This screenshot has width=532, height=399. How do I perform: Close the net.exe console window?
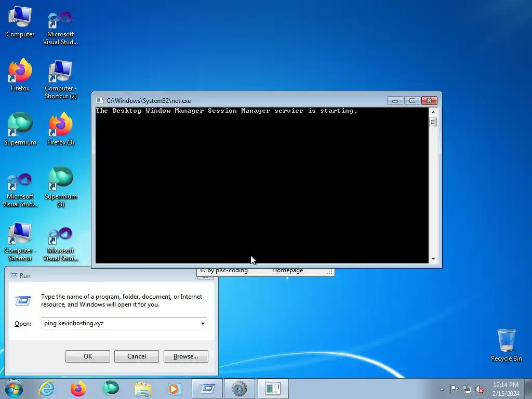click(429, 101)
